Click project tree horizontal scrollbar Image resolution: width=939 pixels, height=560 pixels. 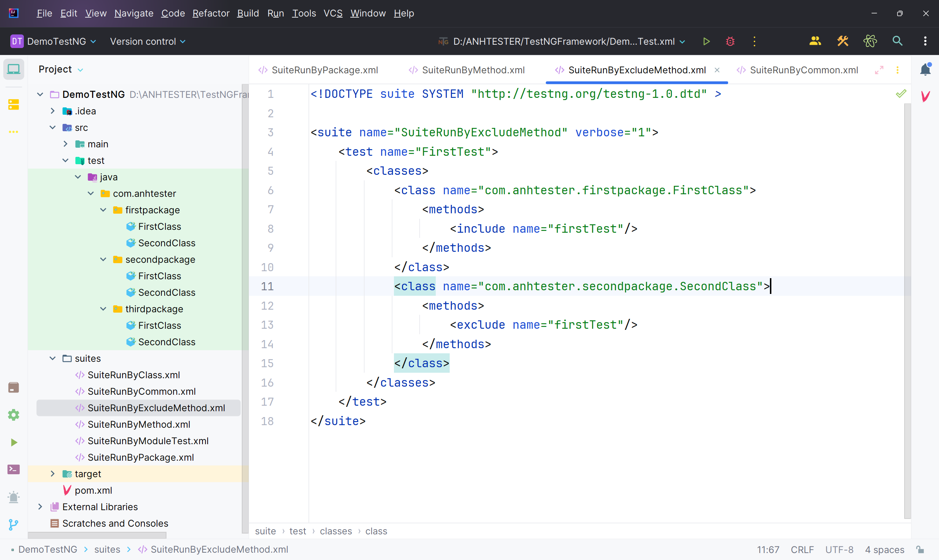click(97, 535)
